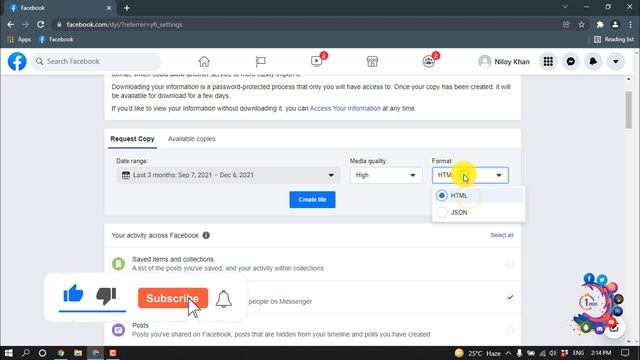Open the Pages flag icon
Image resolution: width=640 pixels, height=360 pixels.
pyautogui.click(x=260, y=62)
